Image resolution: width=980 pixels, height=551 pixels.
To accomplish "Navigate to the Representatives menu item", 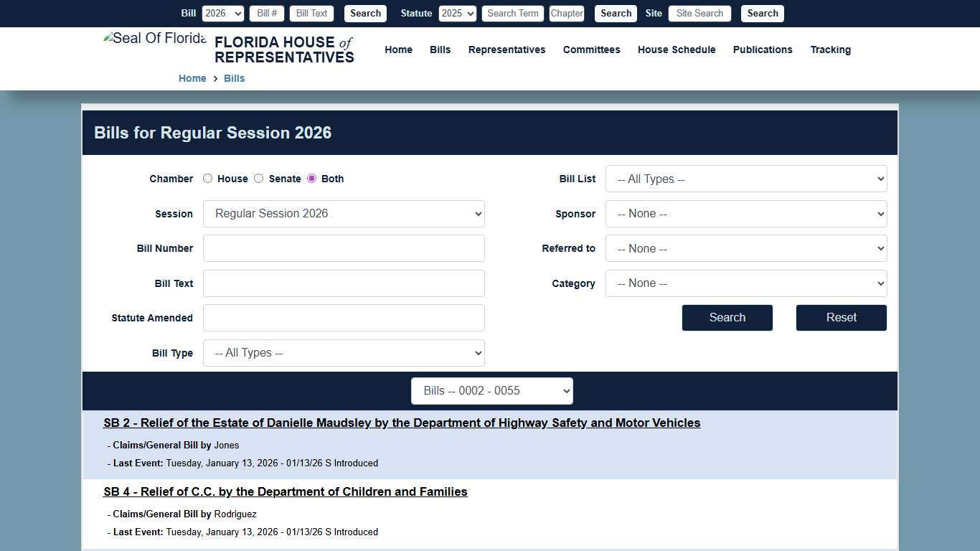I will point(507,50).
